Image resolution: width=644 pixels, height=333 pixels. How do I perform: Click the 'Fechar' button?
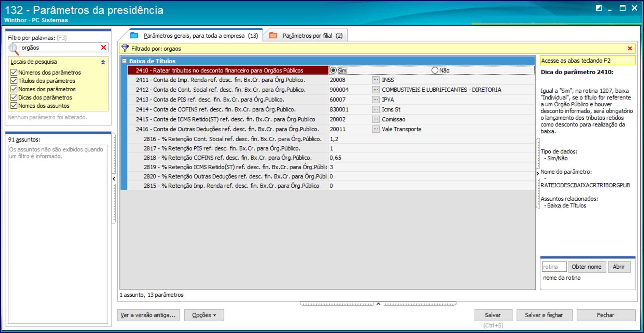click(x=606, y=315)
